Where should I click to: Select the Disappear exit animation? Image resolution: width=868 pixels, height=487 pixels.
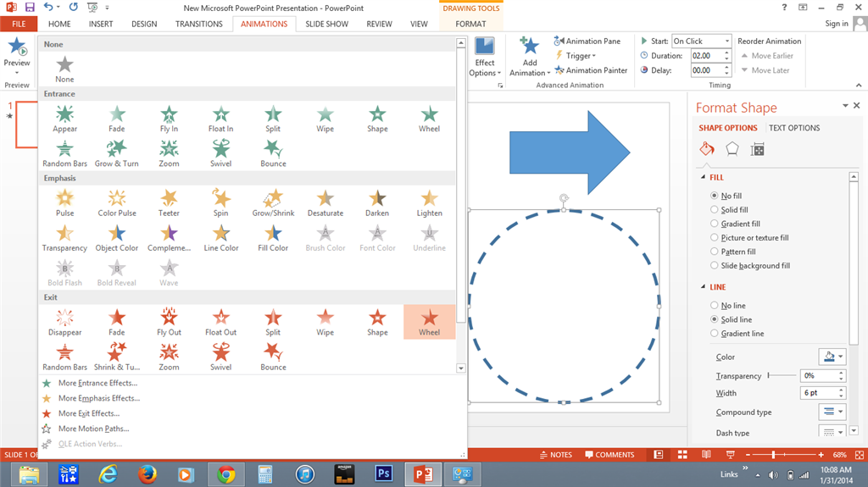coord(64,323)
